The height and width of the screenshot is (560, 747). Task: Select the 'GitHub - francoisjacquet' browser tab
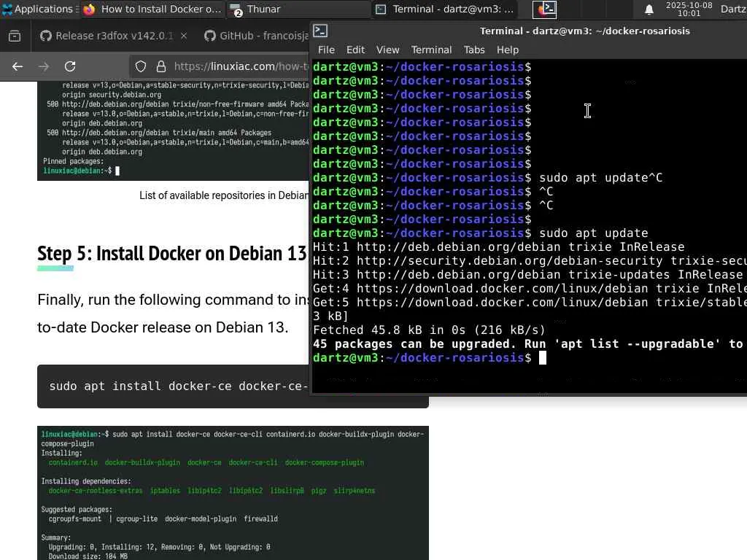point(256,36)
